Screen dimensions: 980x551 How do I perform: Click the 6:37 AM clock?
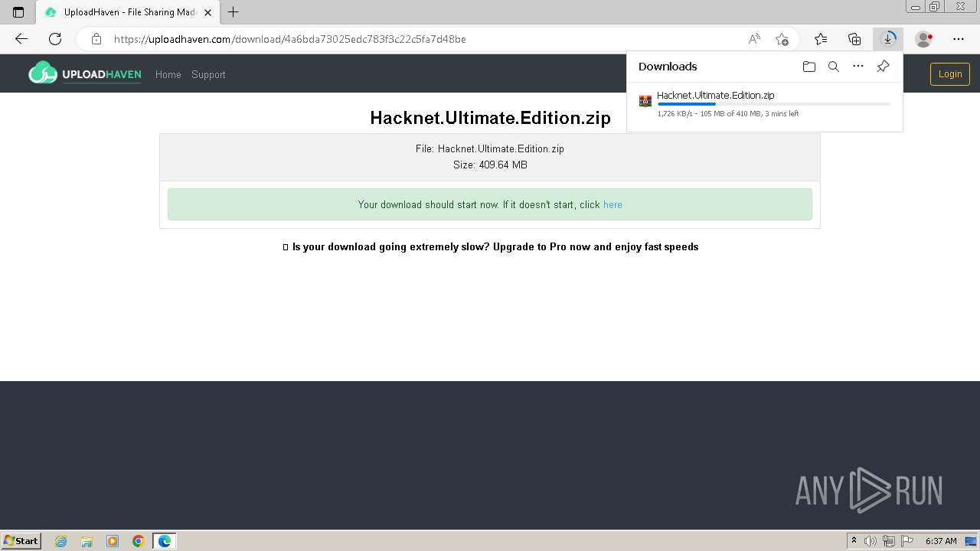tap(941, 541)
